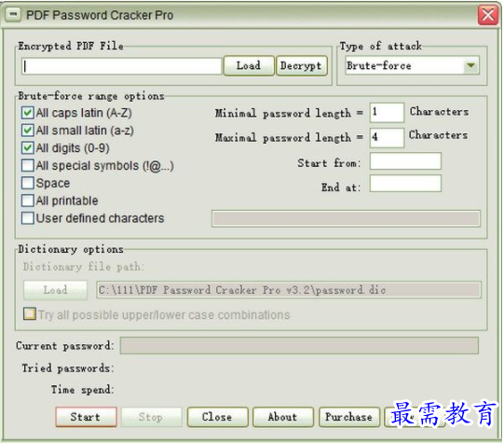
Task: Click the Load button for encrypted PDF
Action: tap(249, 65)
